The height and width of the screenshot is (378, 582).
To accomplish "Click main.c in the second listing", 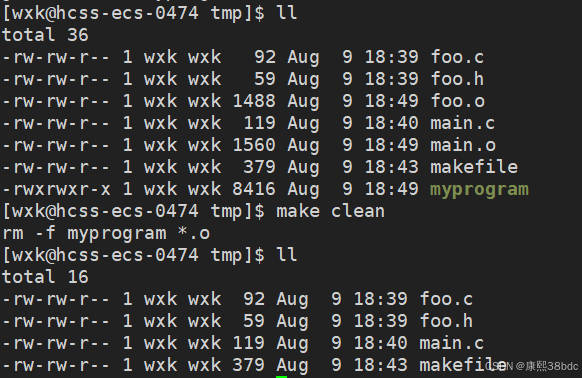I will point(452,343).
